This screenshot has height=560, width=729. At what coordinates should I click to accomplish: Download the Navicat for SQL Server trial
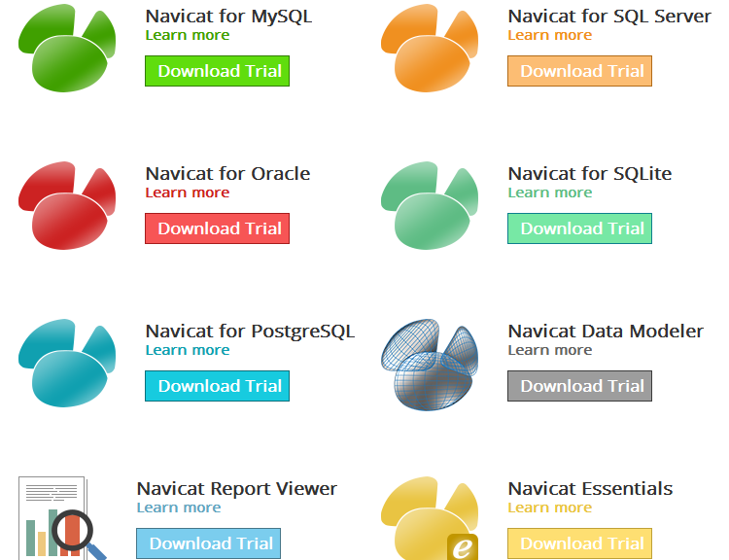pos(579,71)
